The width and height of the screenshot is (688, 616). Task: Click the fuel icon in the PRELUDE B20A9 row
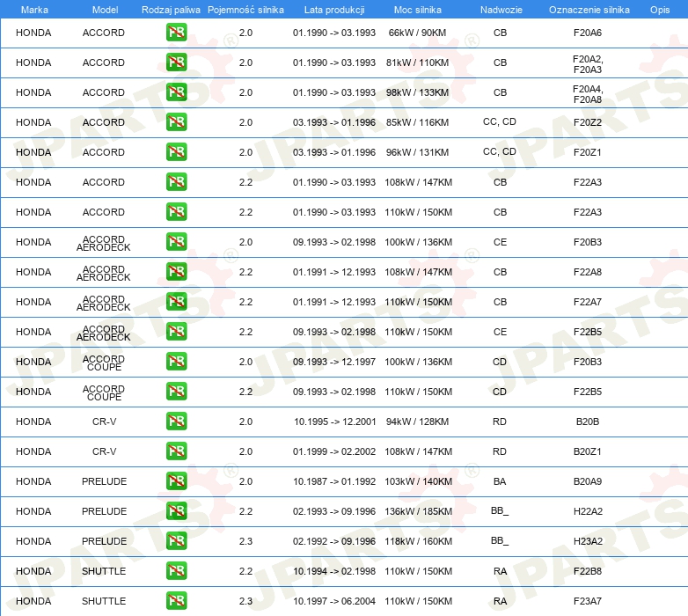176,481
